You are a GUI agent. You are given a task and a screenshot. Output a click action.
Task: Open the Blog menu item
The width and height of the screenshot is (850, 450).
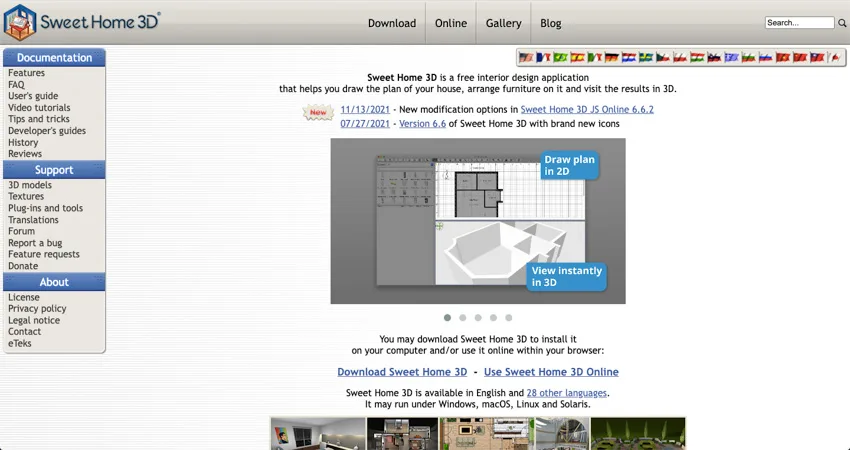point(551,23)
